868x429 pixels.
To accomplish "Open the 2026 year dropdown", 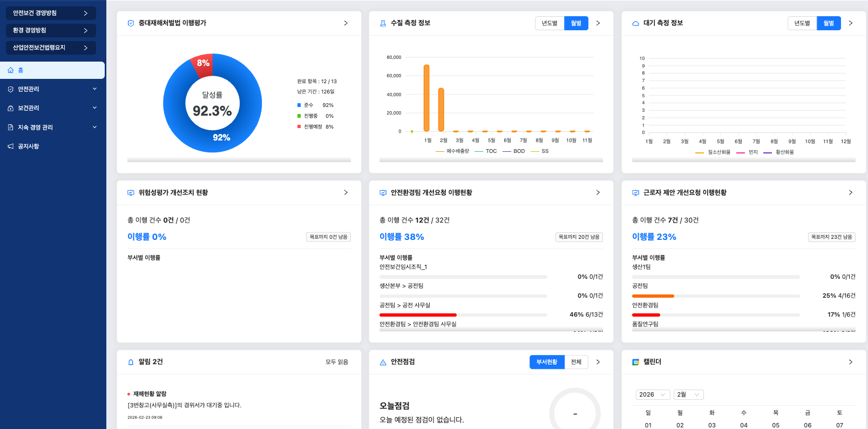I will point(653,394).
